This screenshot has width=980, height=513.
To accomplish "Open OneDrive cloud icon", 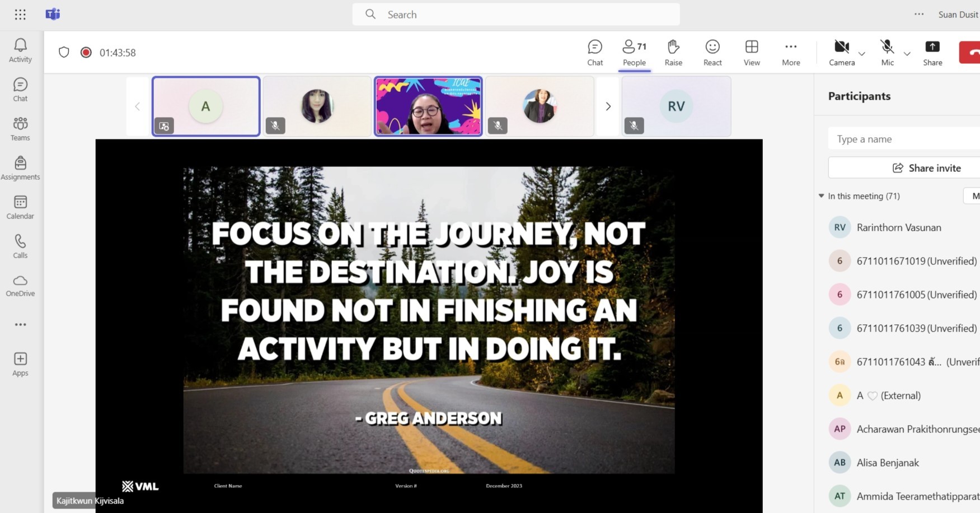I will 20,285.
